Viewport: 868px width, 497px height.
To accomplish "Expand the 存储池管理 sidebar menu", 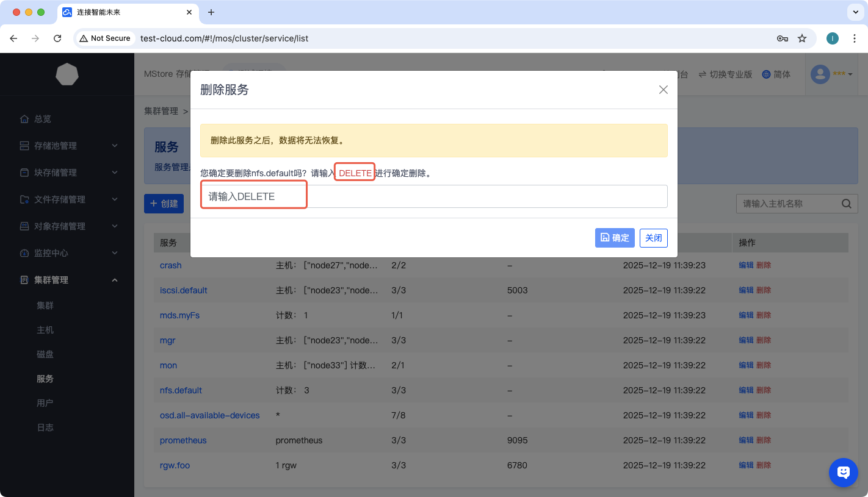I will pyautogui.click(x=67, y=146).
